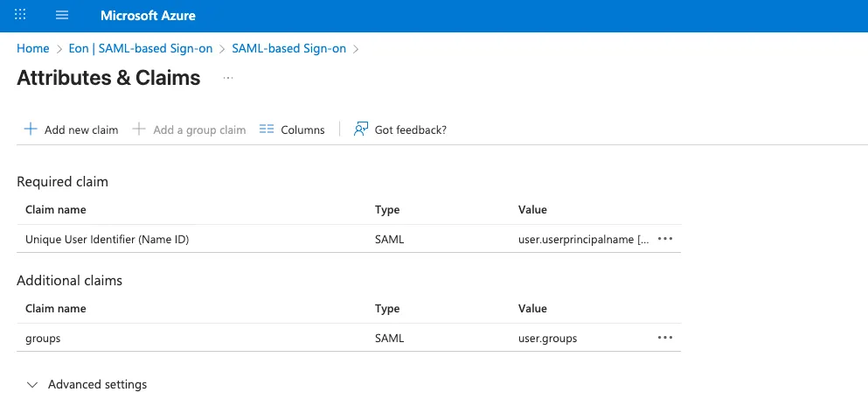Click Claim name header under Additional claims
This screenshot has height=420, width=868.
click(55, 308)
